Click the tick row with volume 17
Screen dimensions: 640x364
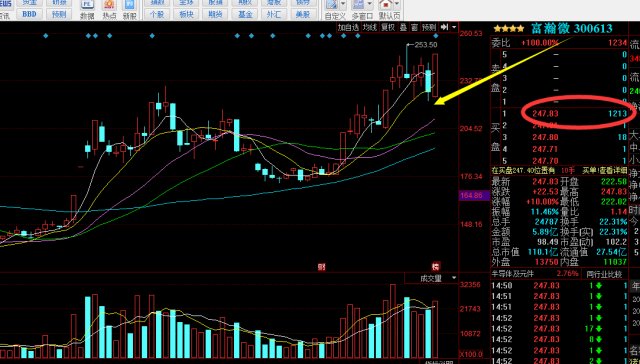pos(560,328)
